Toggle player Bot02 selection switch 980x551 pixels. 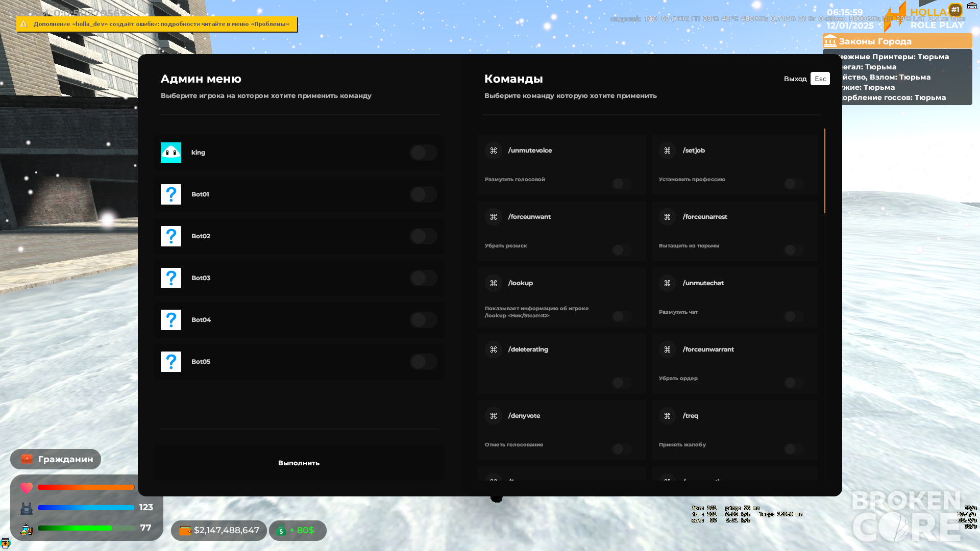tap(423, 236)
